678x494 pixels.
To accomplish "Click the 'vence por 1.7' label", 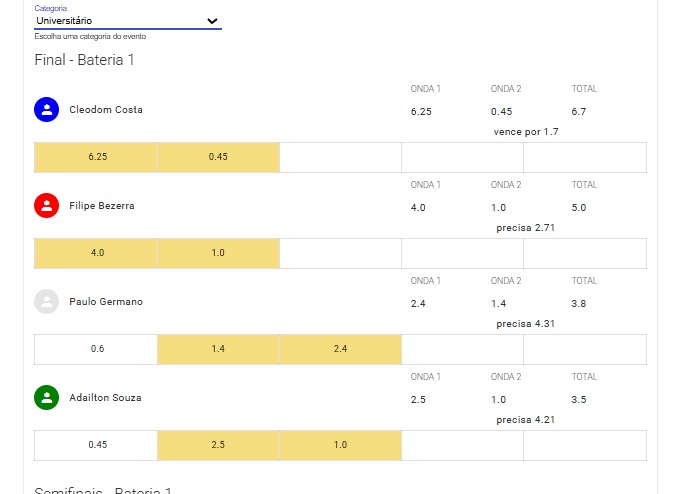I will point(526,132).
